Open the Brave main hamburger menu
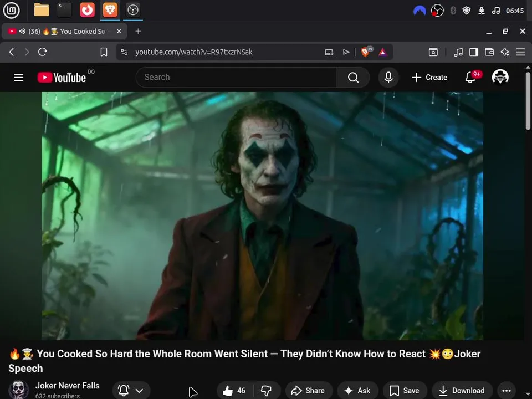This screenshot has width=532, height=399. click(520, 52)
